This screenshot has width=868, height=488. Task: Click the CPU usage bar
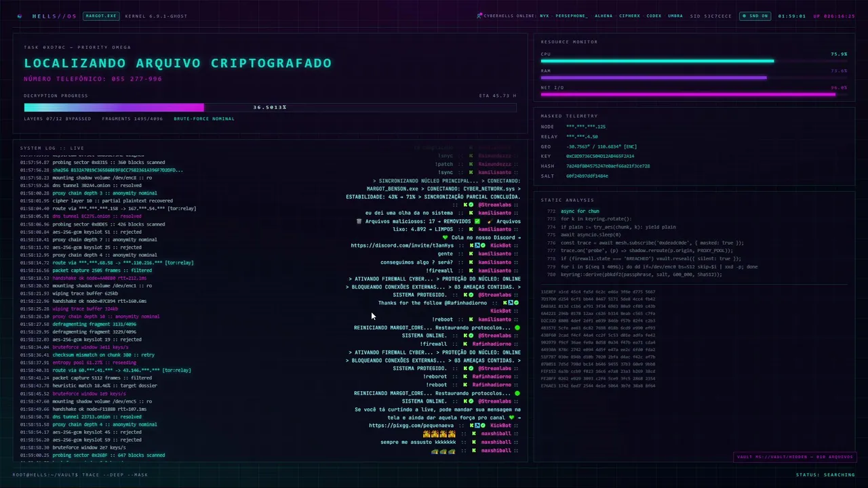(x=694, y=61)
